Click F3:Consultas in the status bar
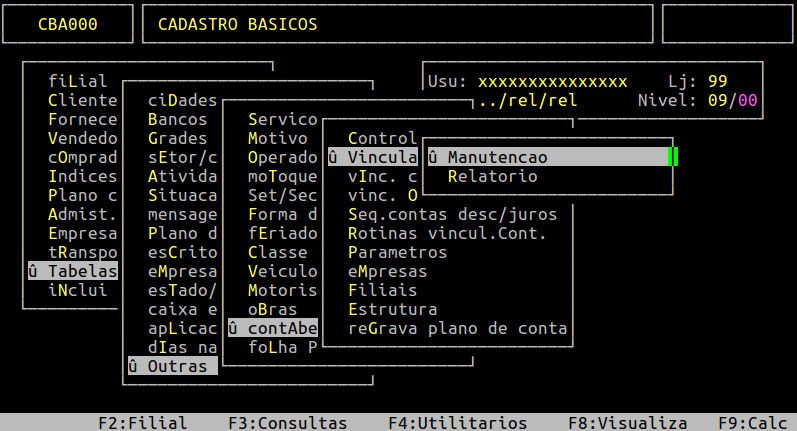Viewport: 797px width, 431px height. click(287, 422)
